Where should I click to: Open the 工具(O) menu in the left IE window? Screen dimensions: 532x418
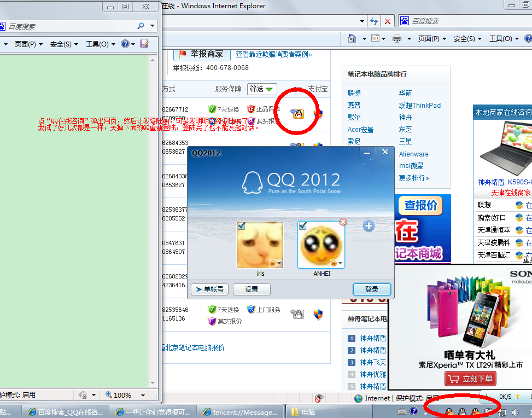(x=101, y=44)
